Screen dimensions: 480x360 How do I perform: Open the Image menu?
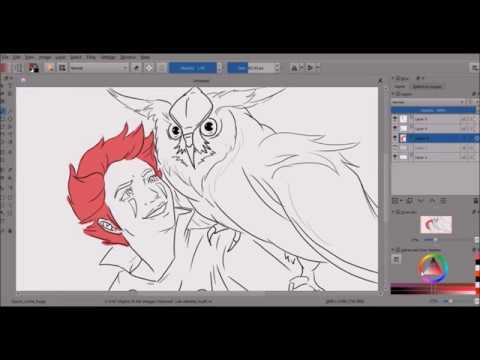click(45, 57)
